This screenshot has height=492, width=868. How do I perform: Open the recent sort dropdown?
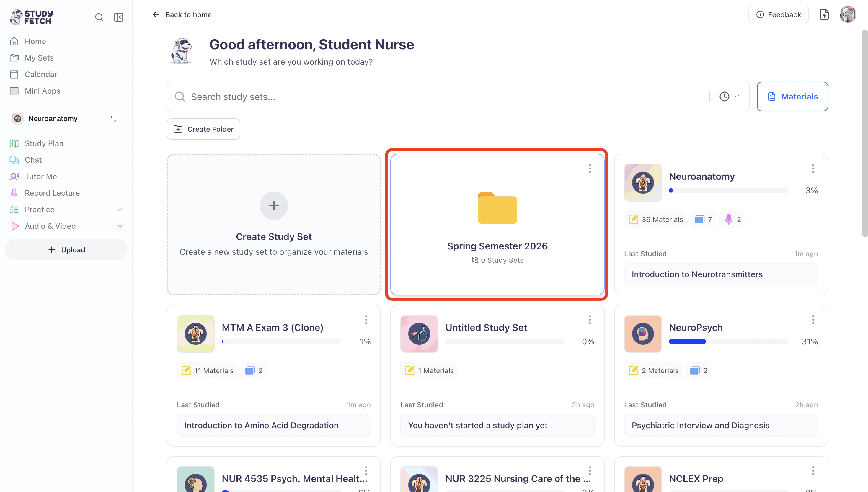click(x=729, y=97)
